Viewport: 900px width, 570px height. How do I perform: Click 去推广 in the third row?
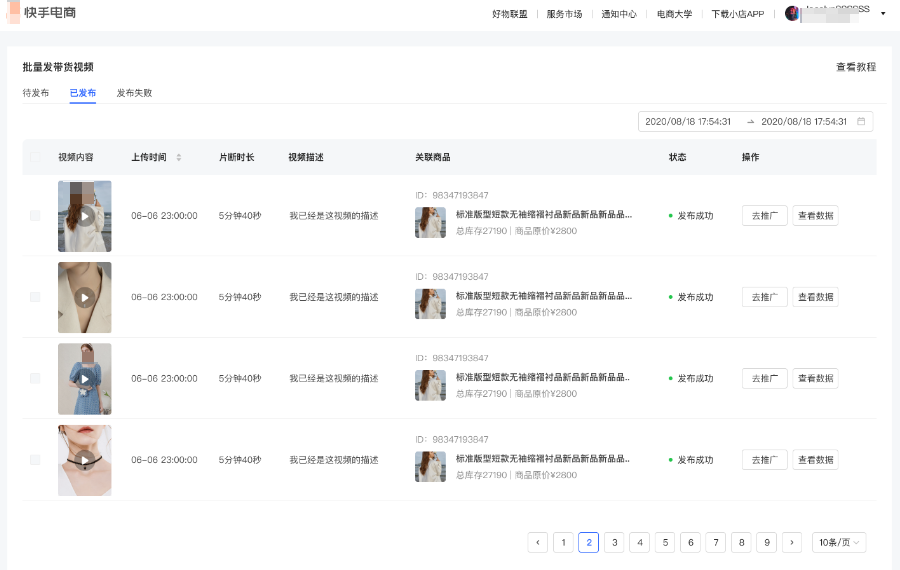click(765, 379)
